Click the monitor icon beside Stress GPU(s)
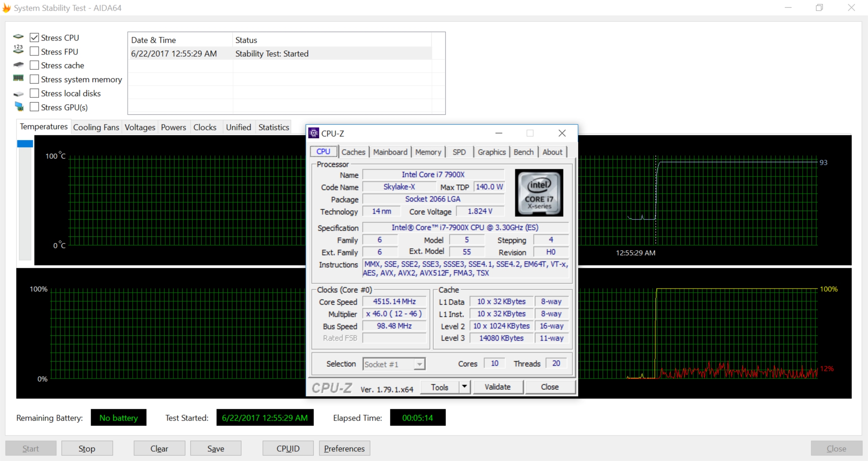868x461 pixels. tap(19, 107)
